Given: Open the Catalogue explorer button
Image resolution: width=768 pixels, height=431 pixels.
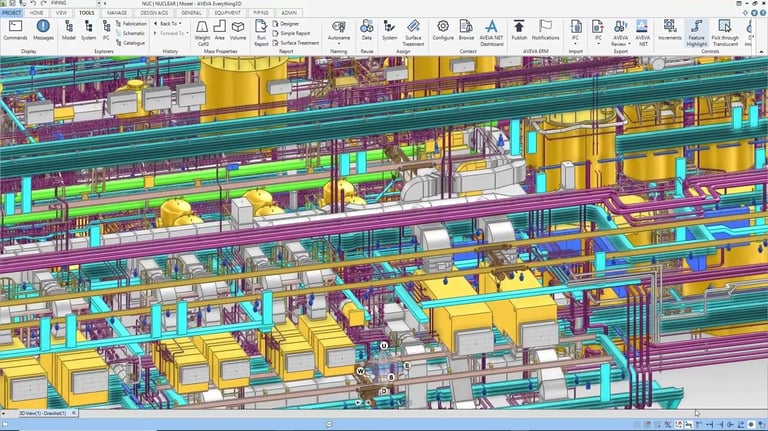Looking at the screenshot, I should point(131,43).
